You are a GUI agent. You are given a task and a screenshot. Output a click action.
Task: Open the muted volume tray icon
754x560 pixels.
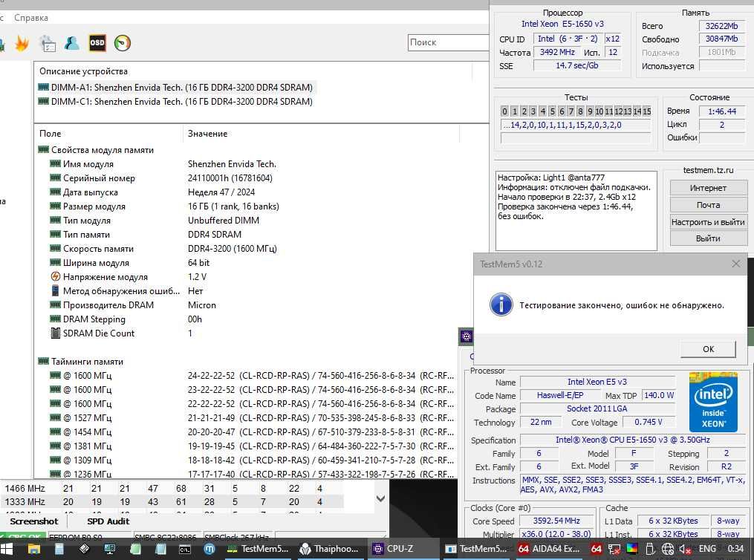tap(685, 549)
